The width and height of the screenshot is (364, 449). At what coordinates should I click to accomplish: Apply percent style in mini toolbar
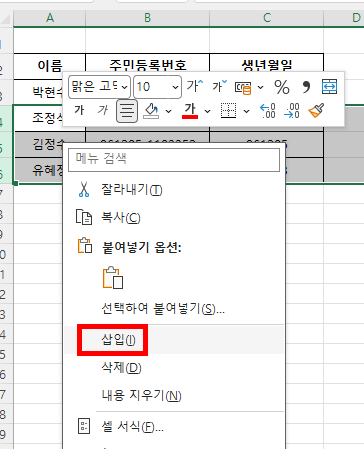tap(282, 87)
